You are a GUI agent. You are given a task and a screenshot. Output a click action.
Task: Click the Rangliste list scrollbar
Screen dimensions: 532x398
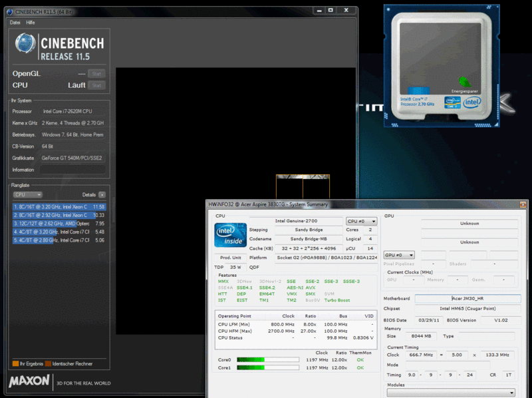[113, 210]
